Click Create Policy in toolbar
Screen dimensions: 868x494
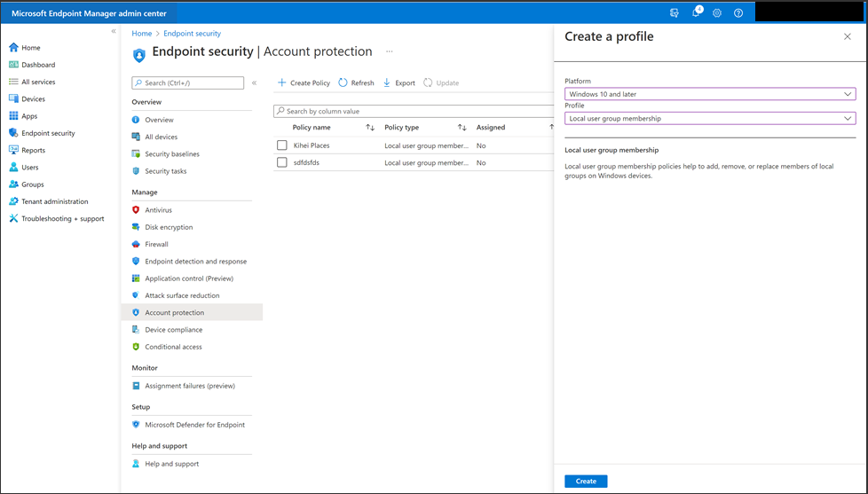[304, 83]
